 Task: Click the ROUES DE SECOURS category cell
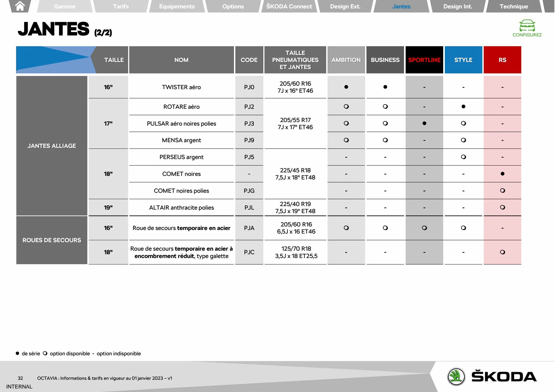[52, 240]
